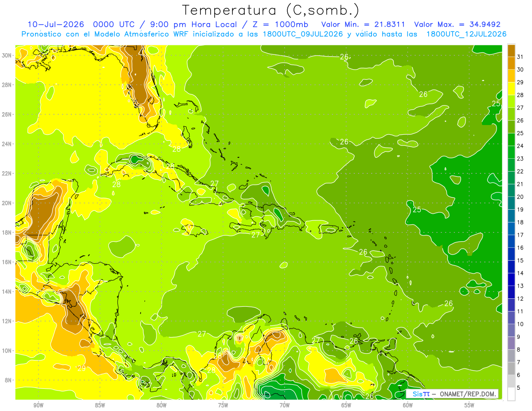Click legend value "9"
Image resolution: width=532 pixels, height=411 pixels.
click(519, 337)
